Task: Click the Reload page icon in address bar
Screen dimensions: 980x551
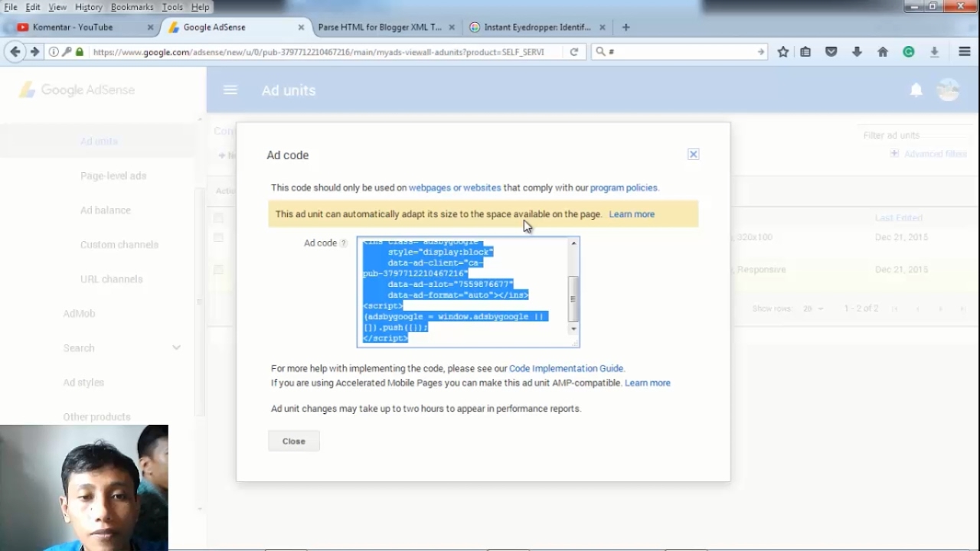Action: 573,52
